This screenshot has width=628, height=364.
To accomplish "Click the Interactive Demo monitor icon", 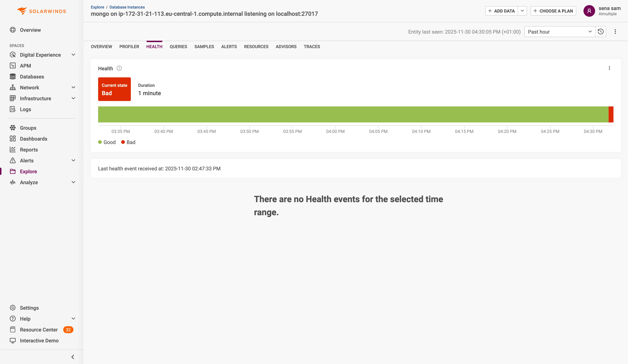I will point(13,340).
